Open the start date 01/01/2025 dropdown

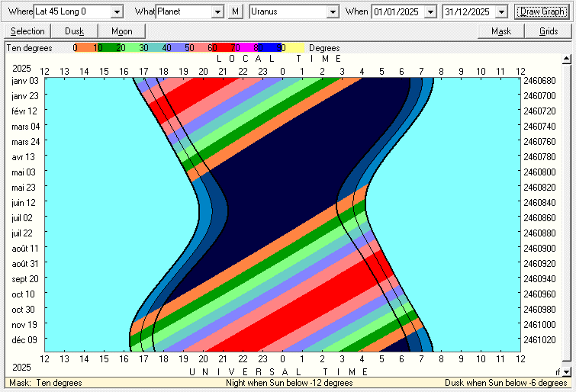pos(430,11)
